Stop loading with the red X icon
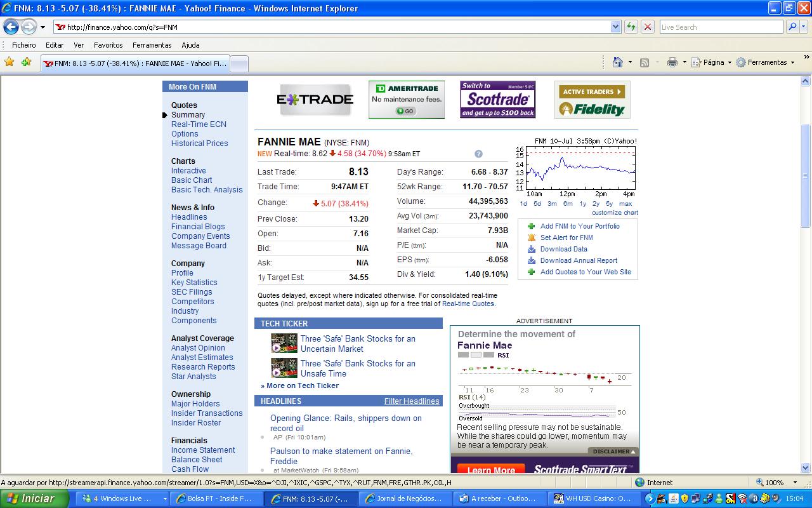Image resolution: width=812 pixels, height=508 pixels. coord(648,27)
